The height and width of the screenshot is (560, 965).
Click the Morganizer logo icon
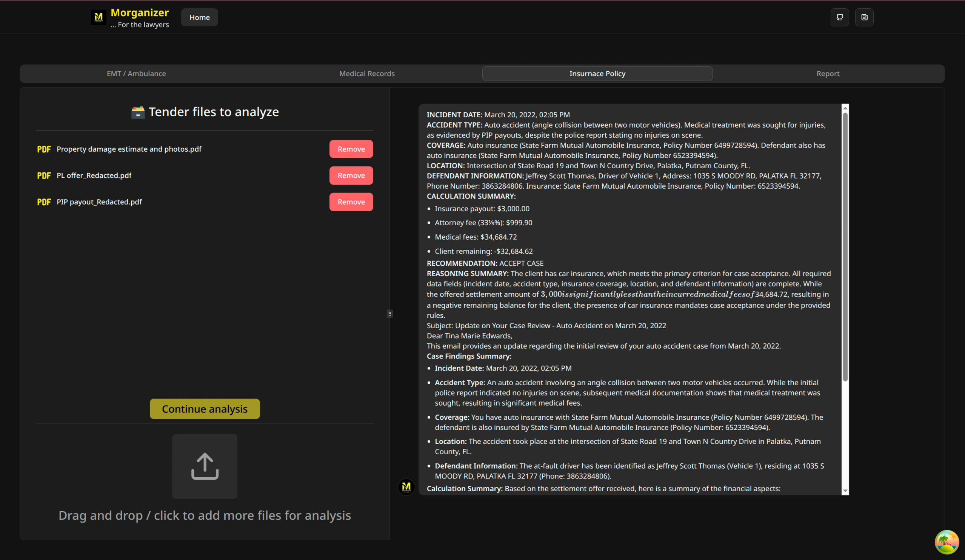(x=99, y=17)
